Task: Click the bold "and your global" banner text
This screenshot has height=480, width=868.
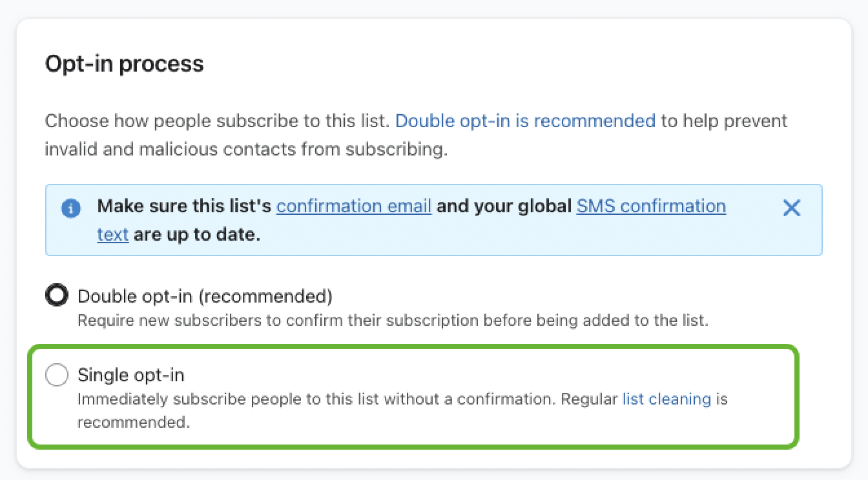Action: tap(504, 206)
